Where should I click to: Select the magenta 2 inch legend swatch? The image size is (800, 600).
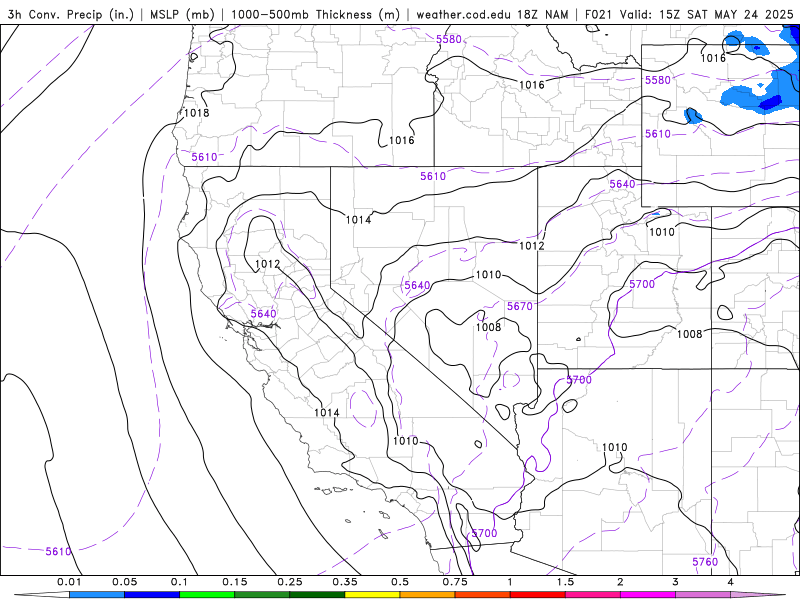pyautogui.click(x=647, y=595)
